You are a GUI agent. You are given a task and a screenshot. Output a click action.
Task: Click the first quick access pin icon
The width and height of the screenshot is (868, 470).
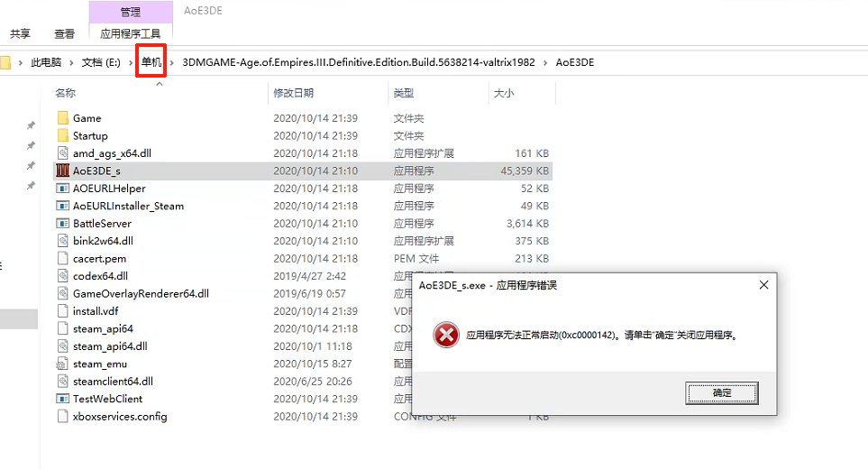pos(31,126)
